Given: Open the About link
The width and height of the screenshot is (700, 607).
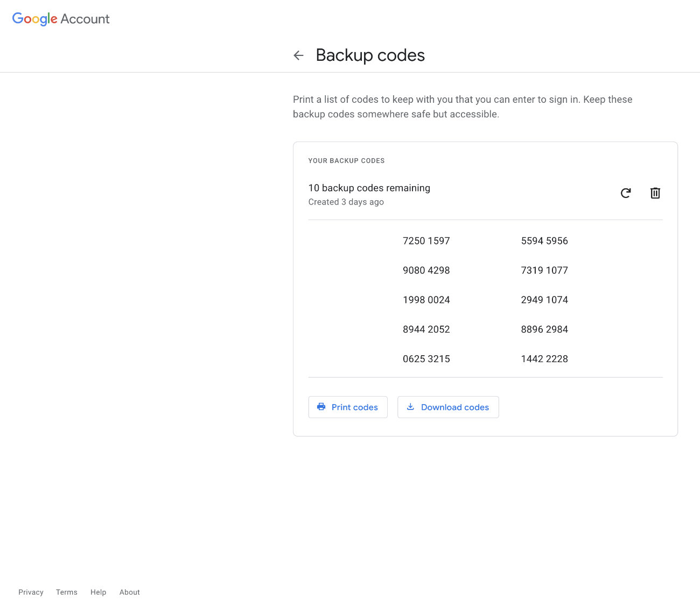Looking at the screenshot, I should [x=129, y=592].
